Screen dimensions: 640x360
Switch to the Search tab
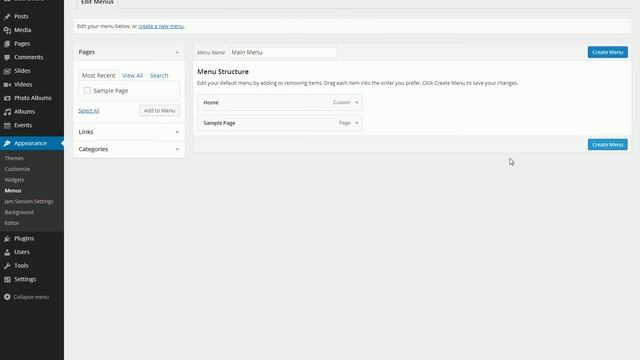159,76
